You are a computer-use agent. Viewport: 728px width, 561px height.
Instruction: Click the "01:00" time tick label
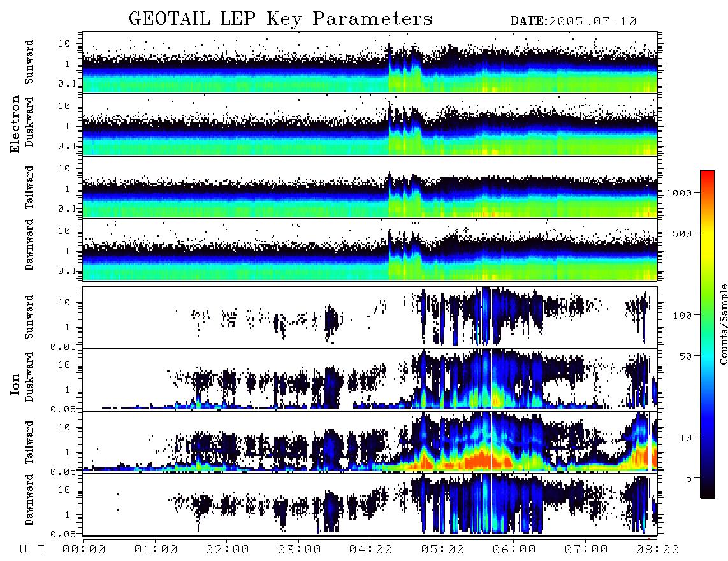pyautogui.click(x=156, y=550)
